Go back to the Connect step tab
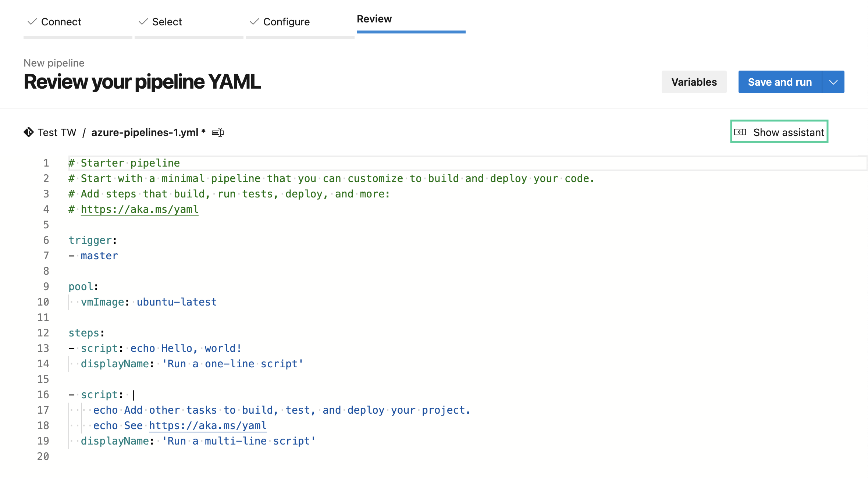The height and width of the screenshot is (478, 868). (x=61, y=22)
